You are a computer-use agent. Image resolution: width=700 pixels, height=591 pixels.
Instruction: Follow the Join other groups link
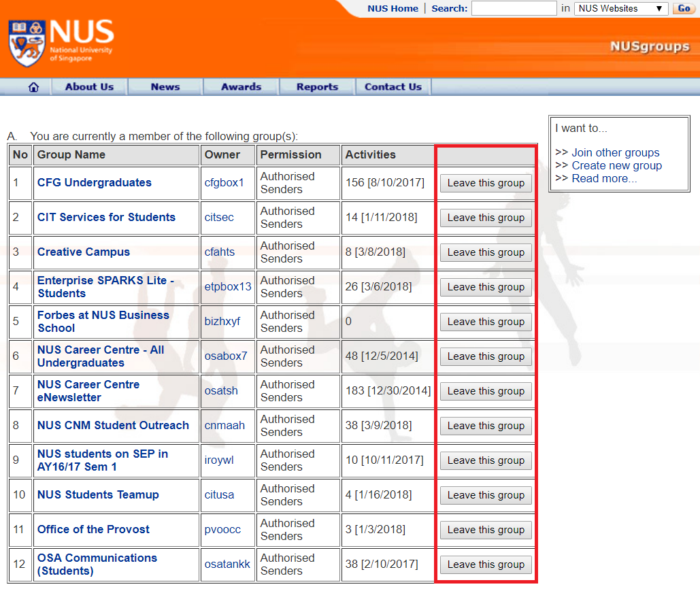(x=616, y=152)
